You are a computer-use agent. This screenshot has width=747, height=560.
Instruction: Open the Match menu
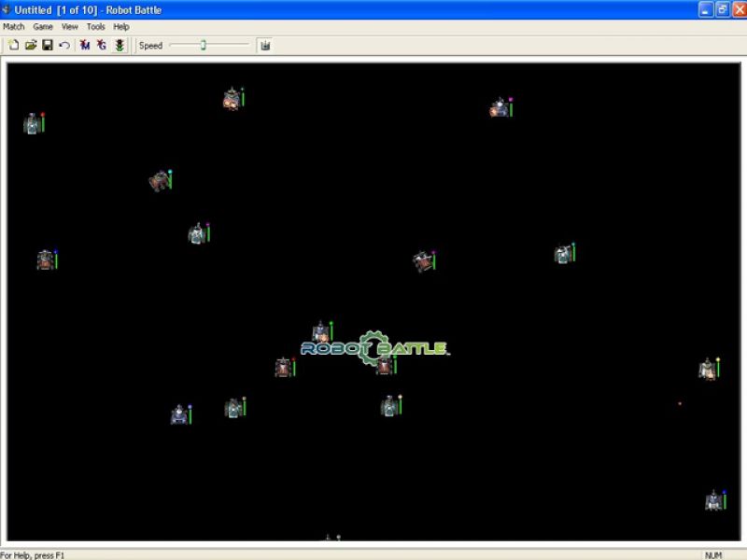coord(14,27)
